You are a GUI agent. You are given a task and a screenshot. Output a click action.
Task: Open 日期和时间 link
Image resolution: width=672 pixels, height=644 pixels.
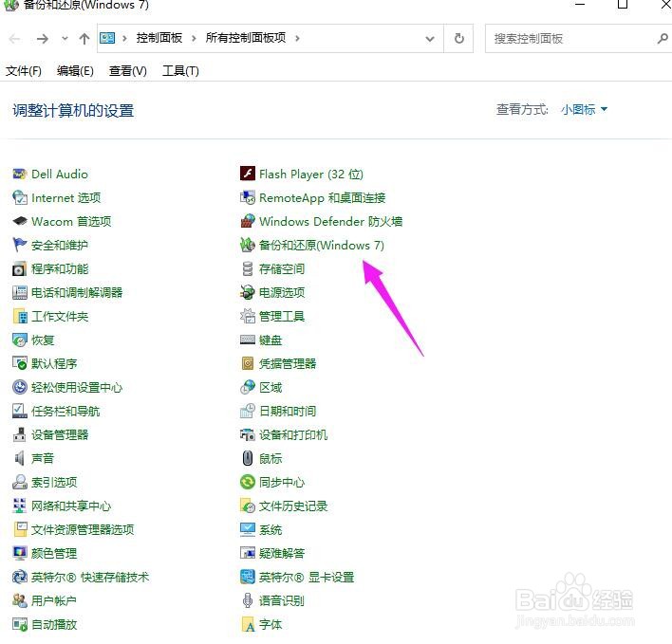tap(288, 411)
